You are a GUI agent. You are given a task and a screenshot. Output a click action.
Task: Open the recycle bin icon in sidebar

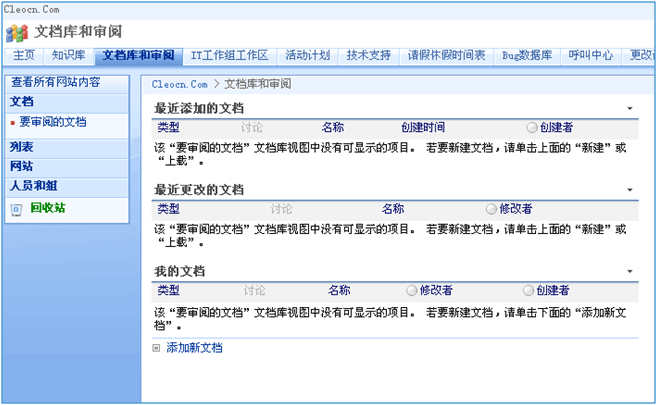point(16,209)
